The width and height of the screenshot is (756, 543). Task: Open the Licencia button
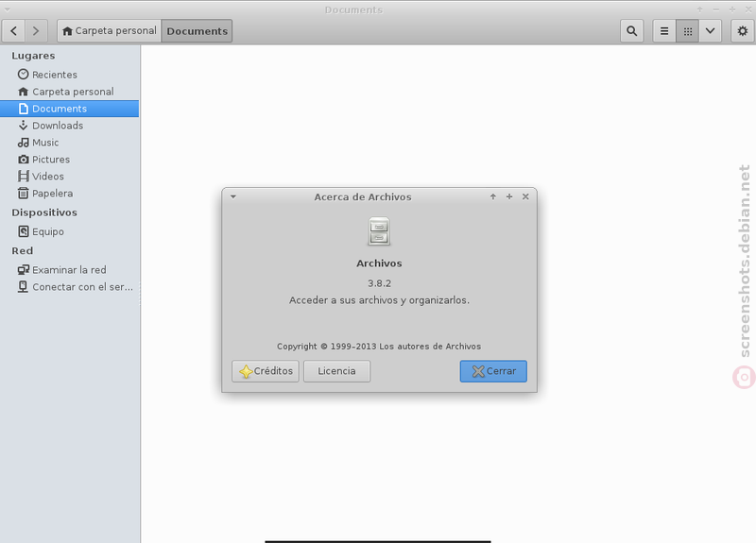pyautogui.click(x=336, y=371)
